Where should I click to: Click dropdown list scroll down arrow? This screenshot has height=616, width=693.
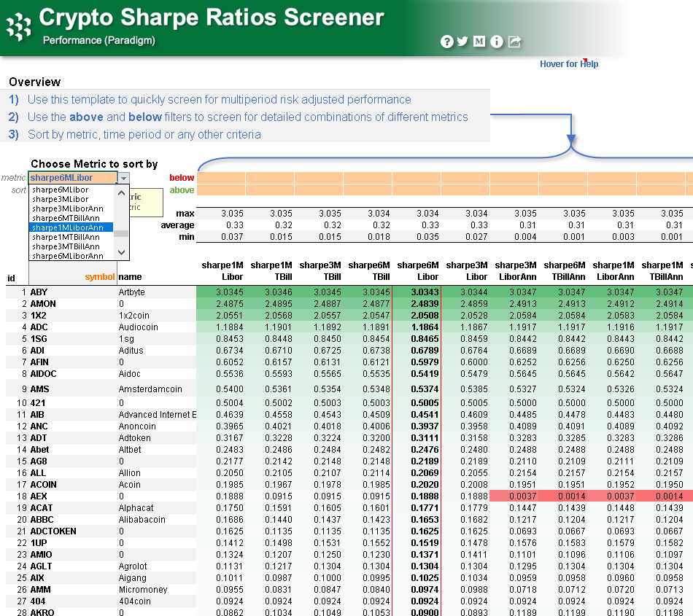(x=122, y=252)
